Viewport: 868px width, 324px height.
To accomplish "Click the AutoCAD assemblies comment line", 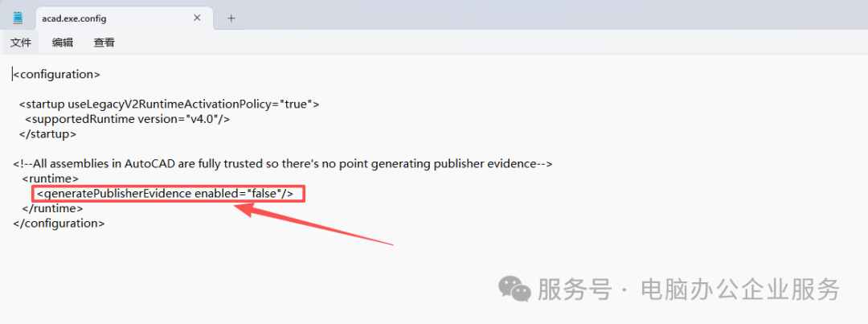I will [281, 163].
